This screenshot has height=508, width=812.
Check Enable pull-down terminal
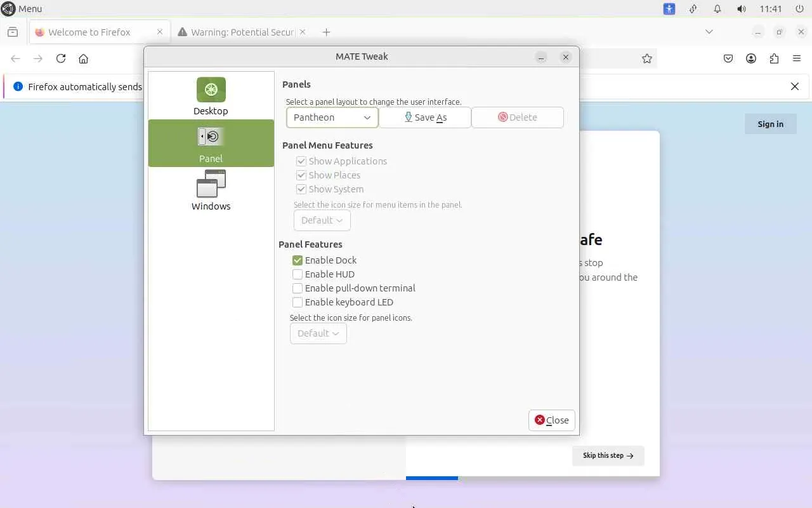tap(298, 288)
